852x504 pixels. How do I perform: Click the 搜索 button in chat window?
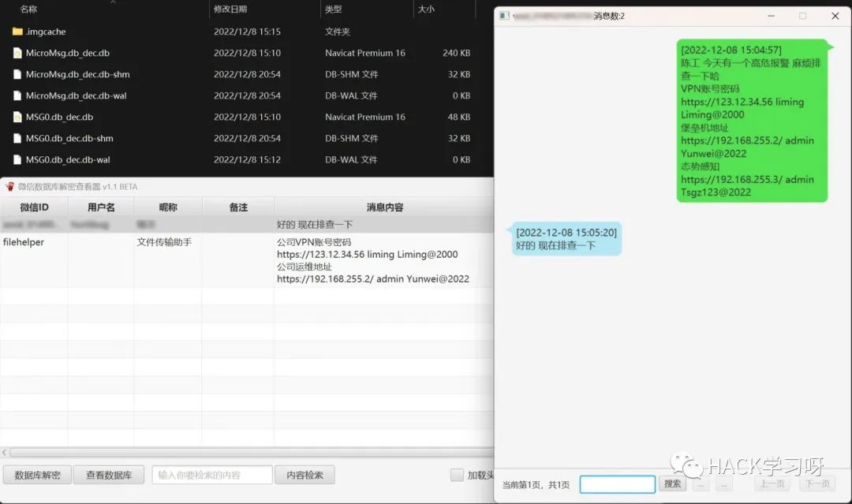tap(672, 483)
